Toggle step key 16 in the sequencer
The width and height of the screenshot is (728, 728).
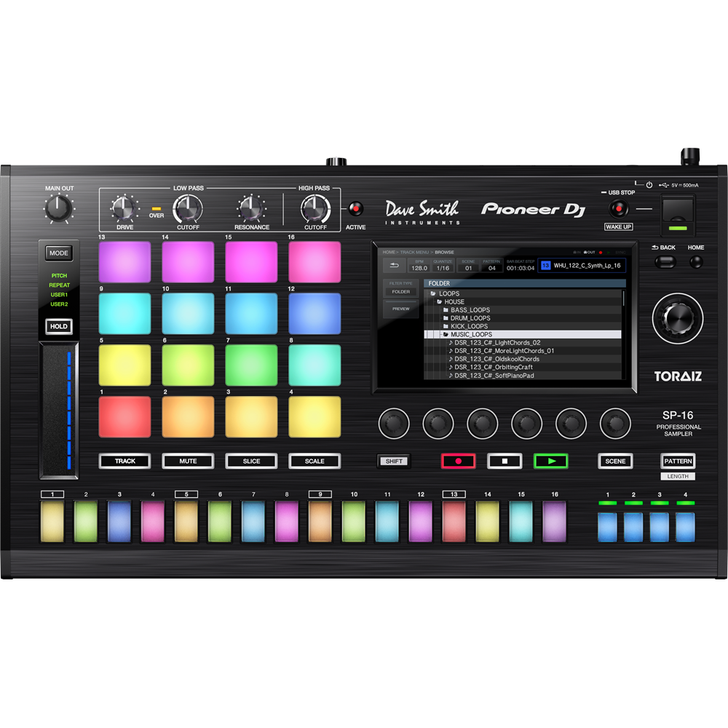point(554,521)
